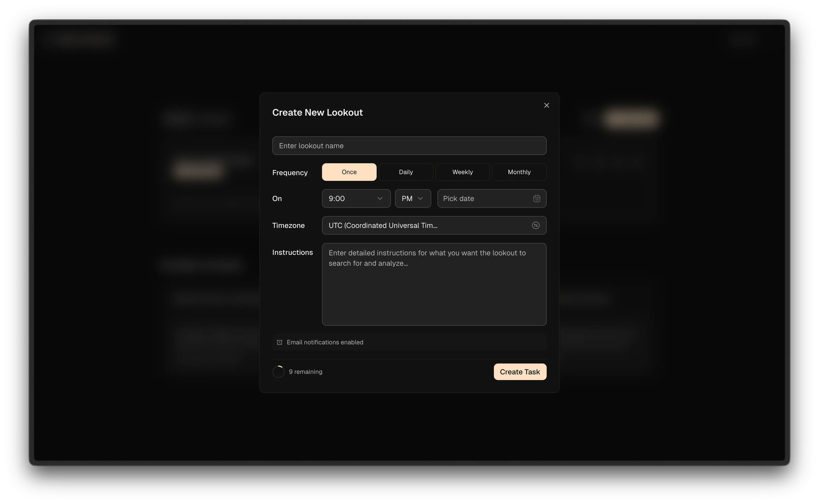This screenshot has width=819, height=504.
Task: Select the Weekly frequency option
Action: coord(462,172)
